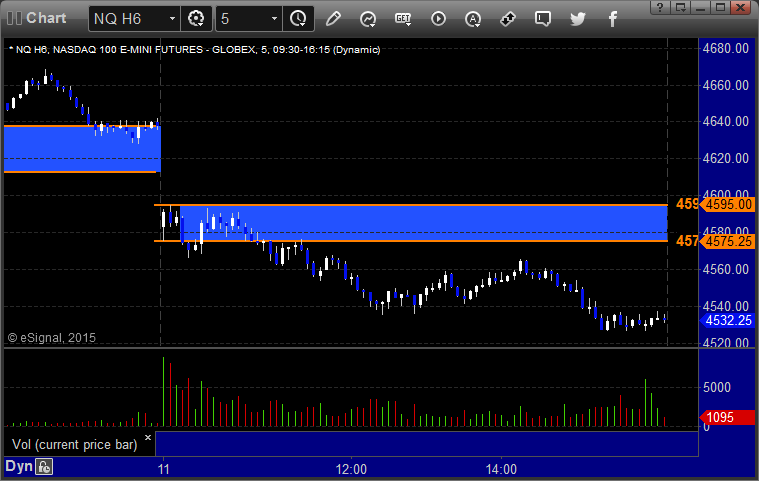Start bar replay play button

[x=438, y=19]
